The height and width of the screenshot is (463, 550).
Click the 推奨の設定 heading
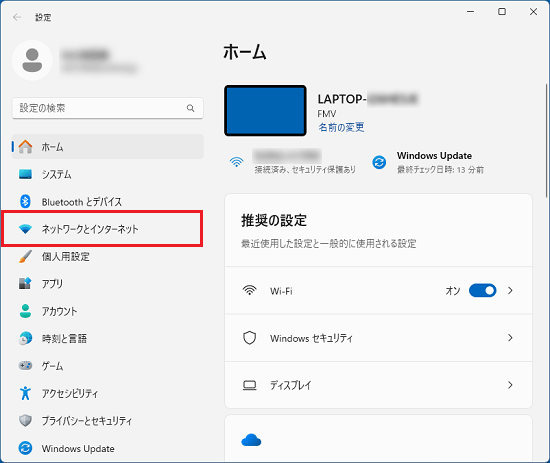coord(274,220)
